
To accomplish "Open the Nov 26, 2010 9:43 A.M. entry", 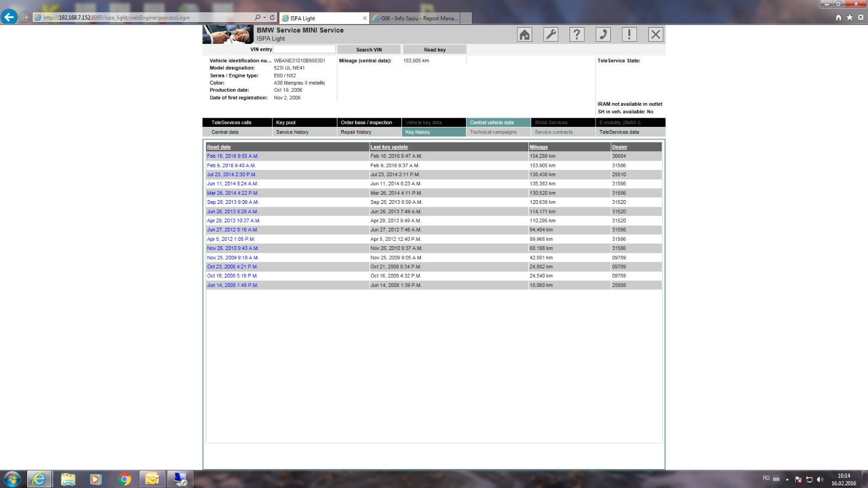I will (x=233, y=248).
